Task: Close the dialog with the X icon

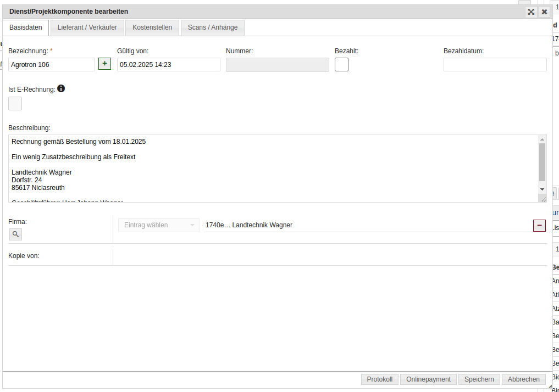Action: click(x=544, y=12)
